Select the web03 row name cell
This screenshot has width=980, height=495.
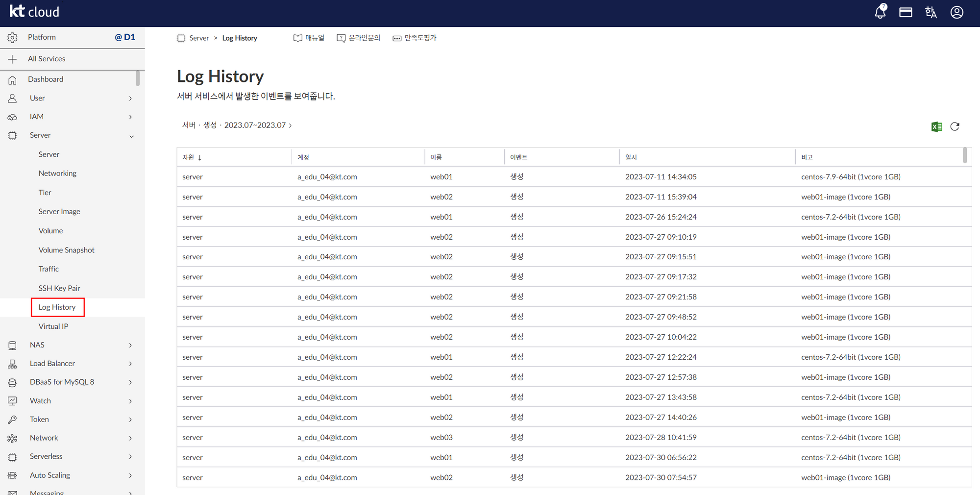point(441,438)
